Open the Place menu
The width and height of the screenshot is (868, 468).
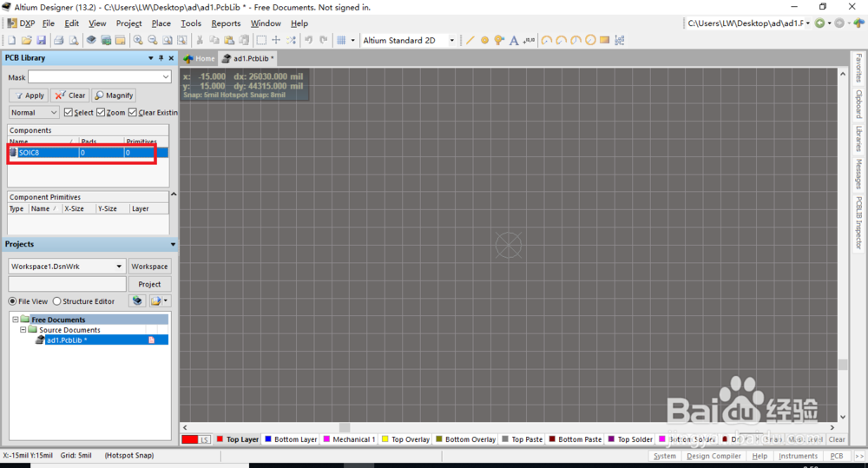tap(161, 23)
